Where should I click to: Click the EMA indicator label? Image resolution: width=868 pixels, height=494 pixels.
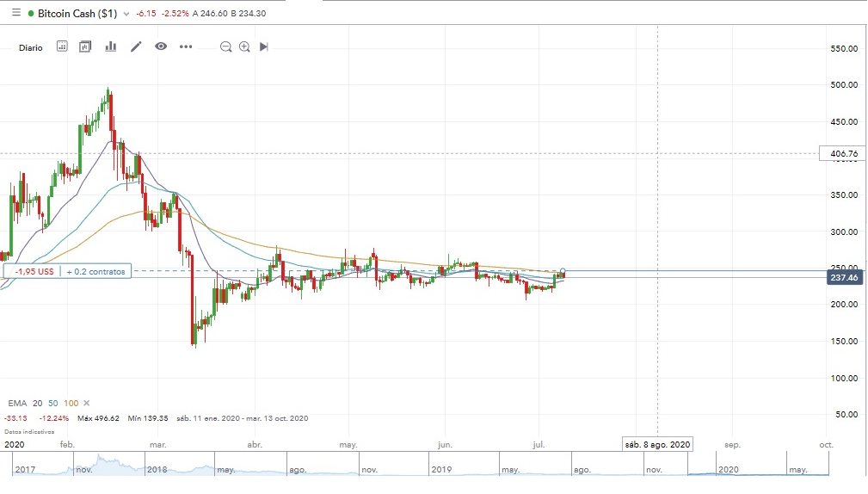coord(17,403)
